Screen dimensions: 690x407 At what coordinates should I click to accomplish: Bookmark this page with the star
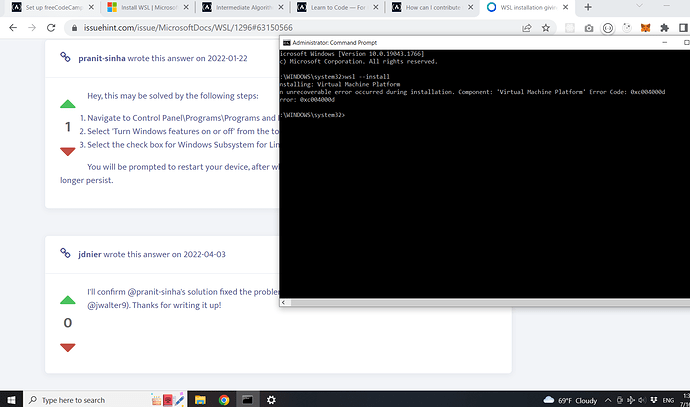(546, 28)
